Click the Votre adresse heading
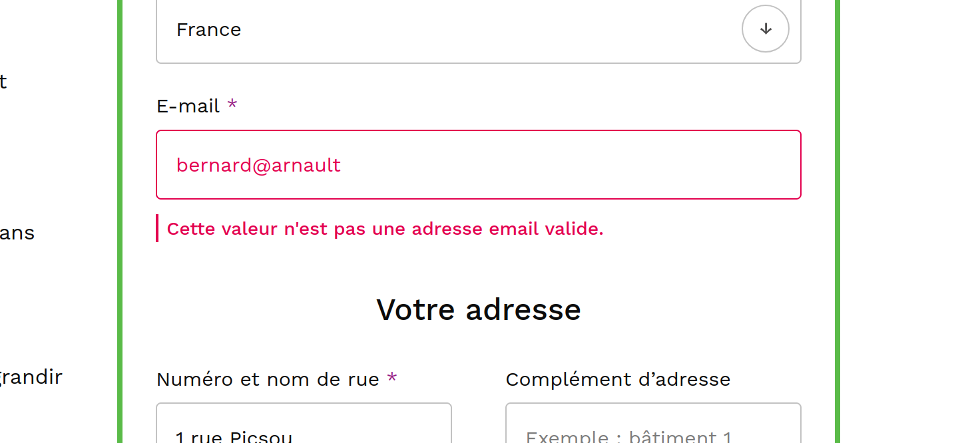 click(478, 310)
